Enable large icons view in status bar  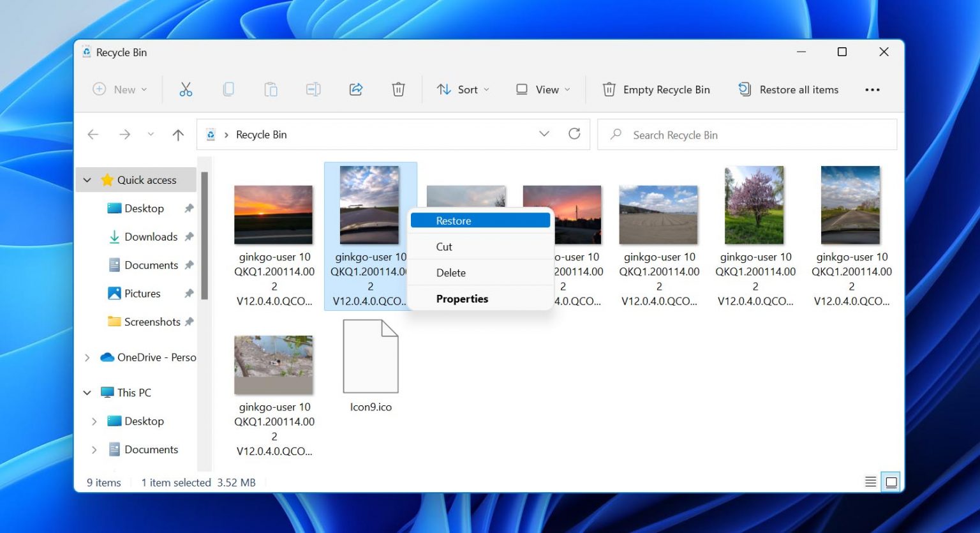(x=891, y=482)
